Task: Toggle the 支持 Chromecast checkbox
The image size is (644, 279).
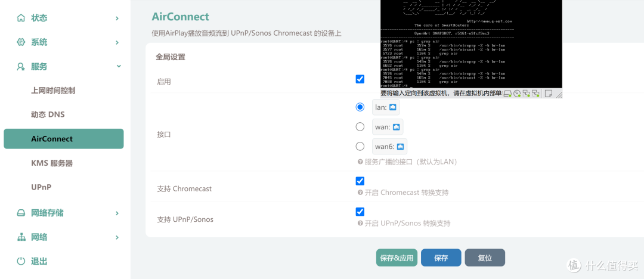Action: tap(360, 181)
